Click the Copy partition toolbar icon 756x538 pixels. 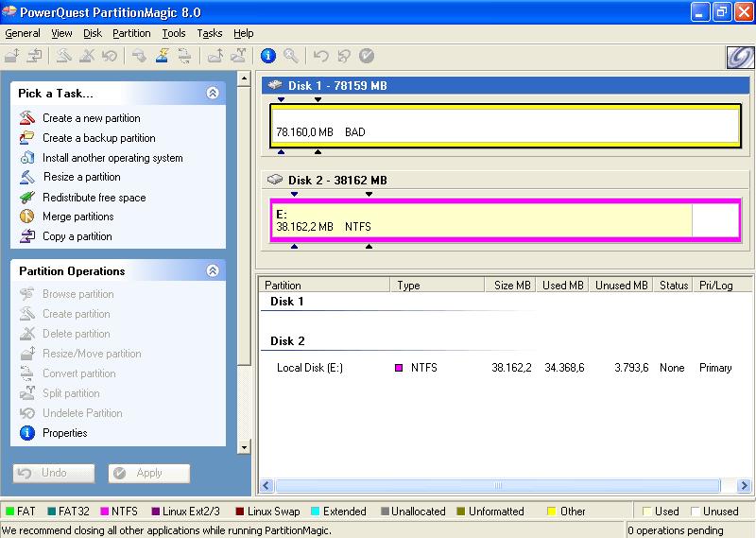pos(34,56)
